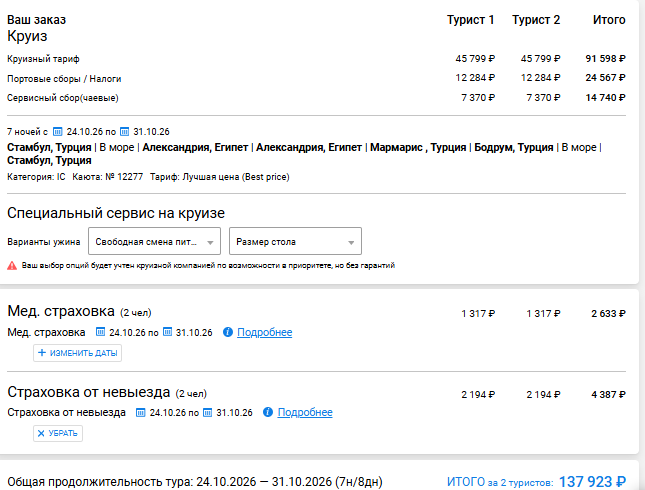
Task: Click 'ИТОГО за 2 туристов:' label
Action: point(500,482)
